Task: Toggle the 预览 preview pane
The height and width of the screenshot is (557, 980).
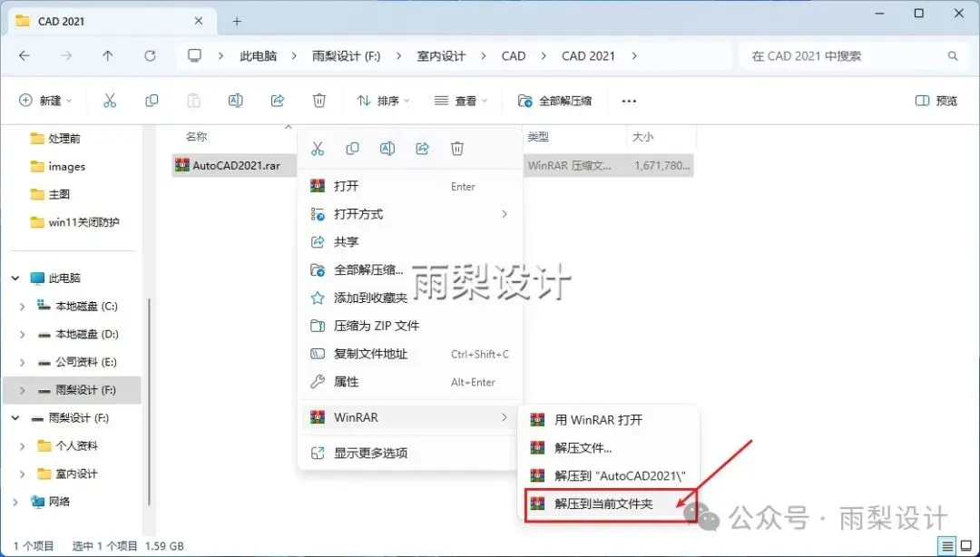Action: (x=936, y=101)
